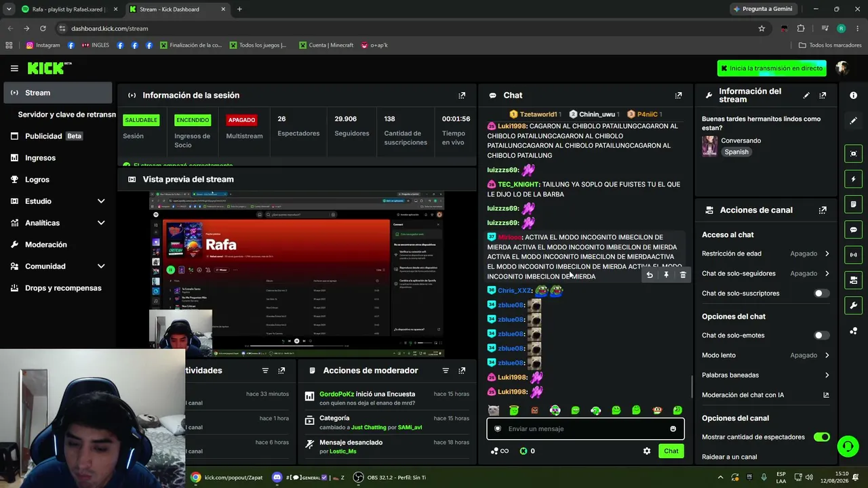Toggle the lightning bolt panel icon
868x488 pixels.
854,179
